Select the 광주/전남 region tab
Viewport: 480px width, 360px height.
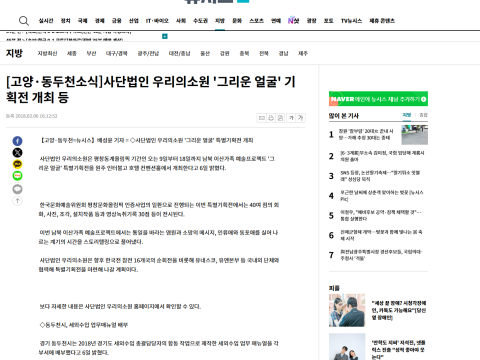pyautogui.click(x=148, y=53)
